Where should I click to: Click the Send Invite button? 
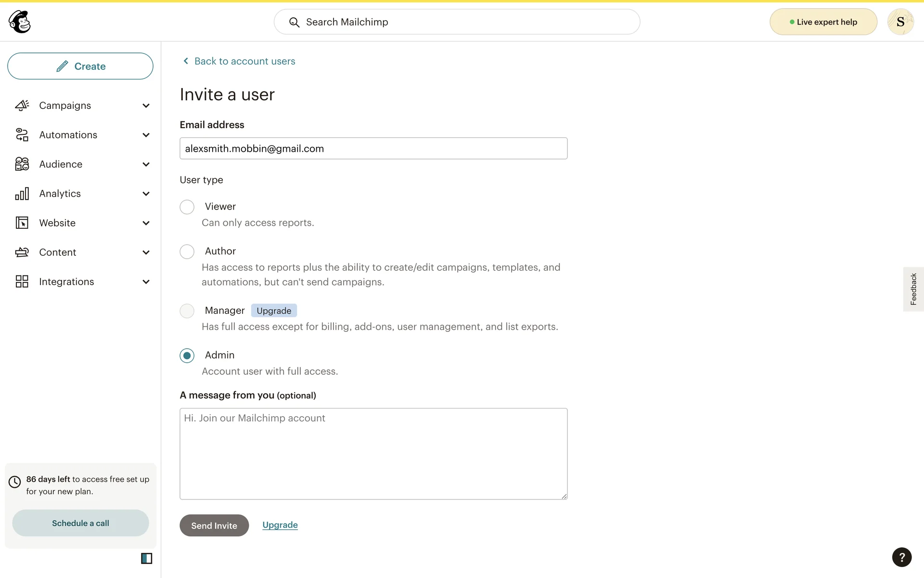214,525
